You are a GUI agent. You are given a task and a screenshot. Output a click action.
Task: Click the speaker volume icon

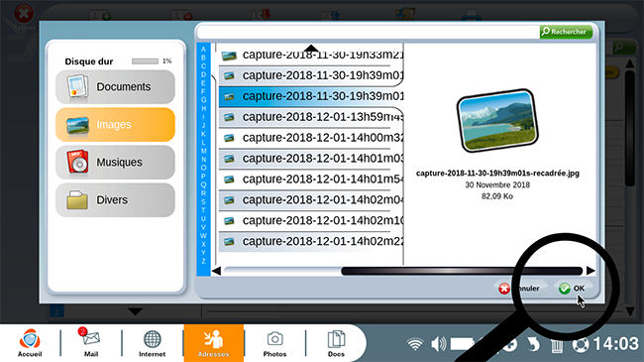tap(439, 344)
